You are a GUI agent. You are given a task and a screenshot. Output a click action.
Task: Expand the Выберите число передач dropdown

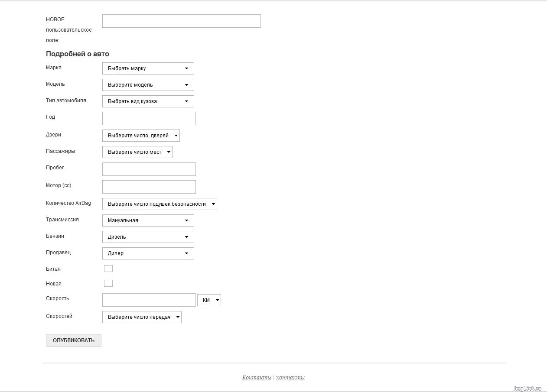pos(142,317)
